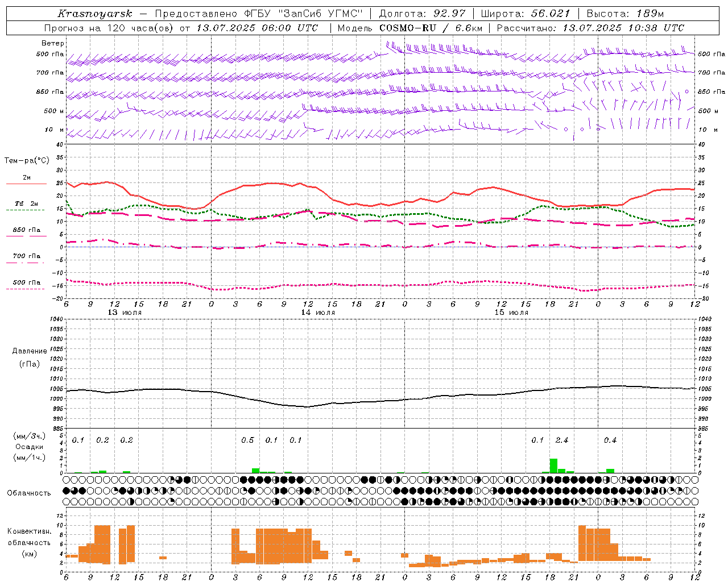Click the Модель COSMO-RU / 6.6км label

[410, 28]
